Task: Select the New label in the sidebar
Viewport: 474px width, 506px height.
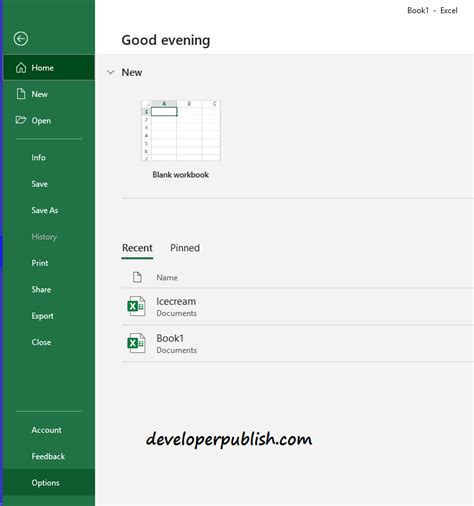Action: click(40, 94)
